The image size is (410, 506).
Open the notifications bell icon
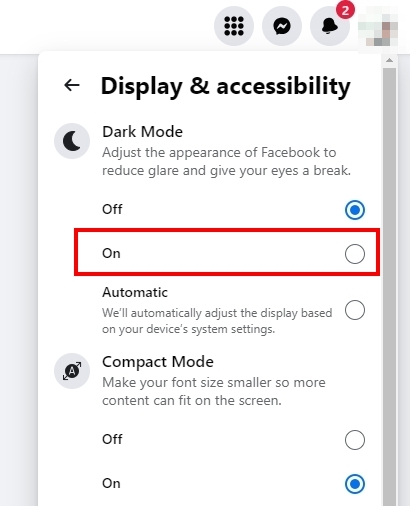point(330,26)
